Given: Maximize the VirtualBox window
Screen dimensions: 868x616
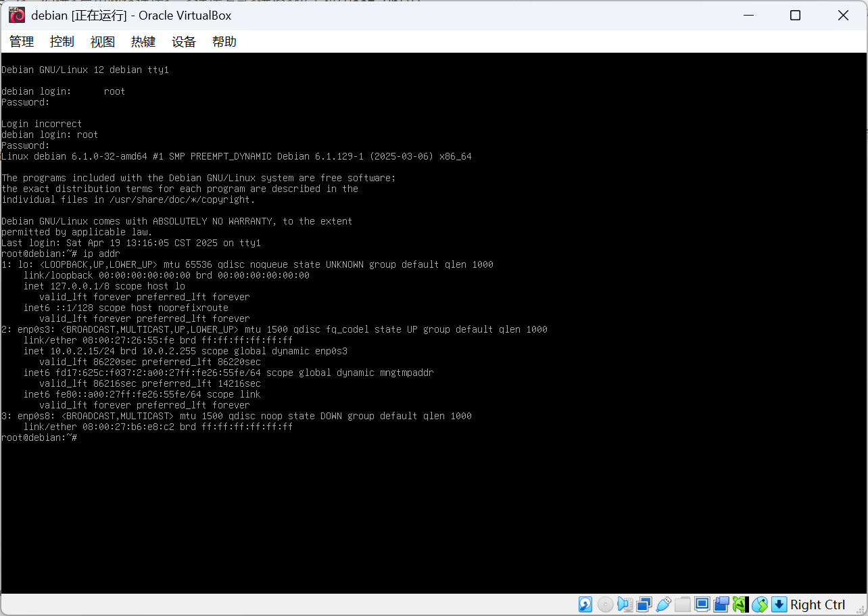Looking at the screenshot, I should [795, 15].
